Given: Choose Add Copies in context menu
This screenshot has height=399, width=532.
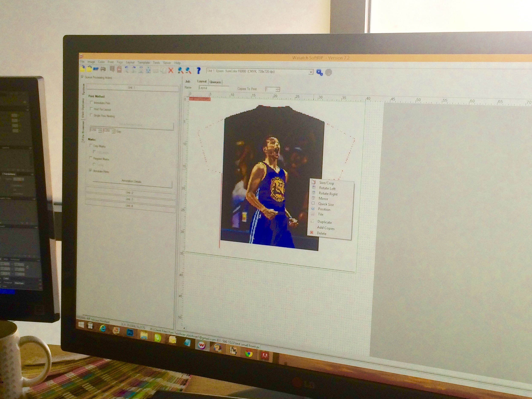Looking at the screenshot, I should coord(326,228).
